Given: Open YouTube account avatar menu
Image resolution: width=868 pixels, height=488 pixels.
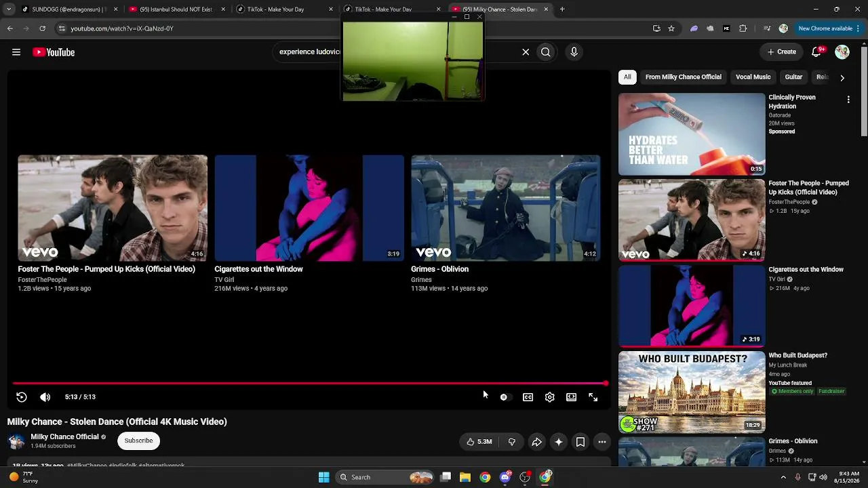Looking at the screenshot, I should [x=842, y=52].
